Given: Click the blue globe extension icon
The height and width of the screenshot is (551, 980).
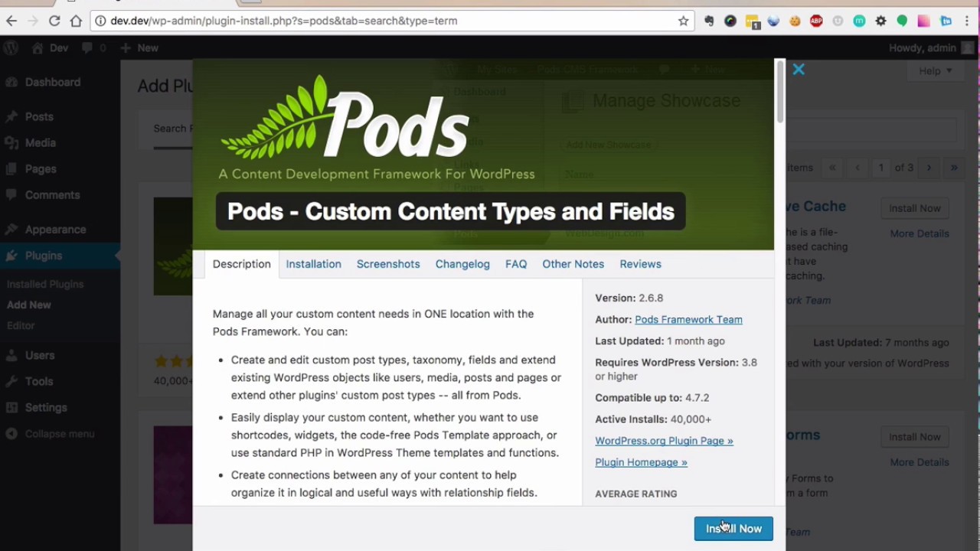Looking at the screenshot, I should (773, 21).
